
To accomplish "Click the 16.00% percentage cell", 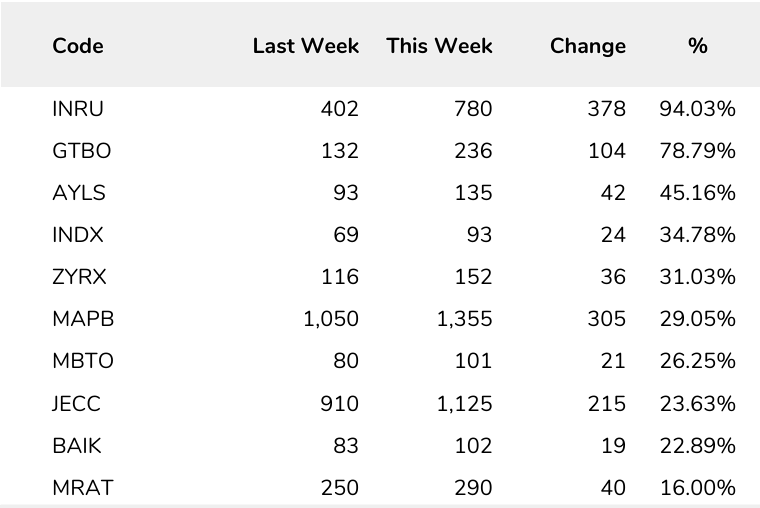I will pyautogui.click(x=697, y=488).
